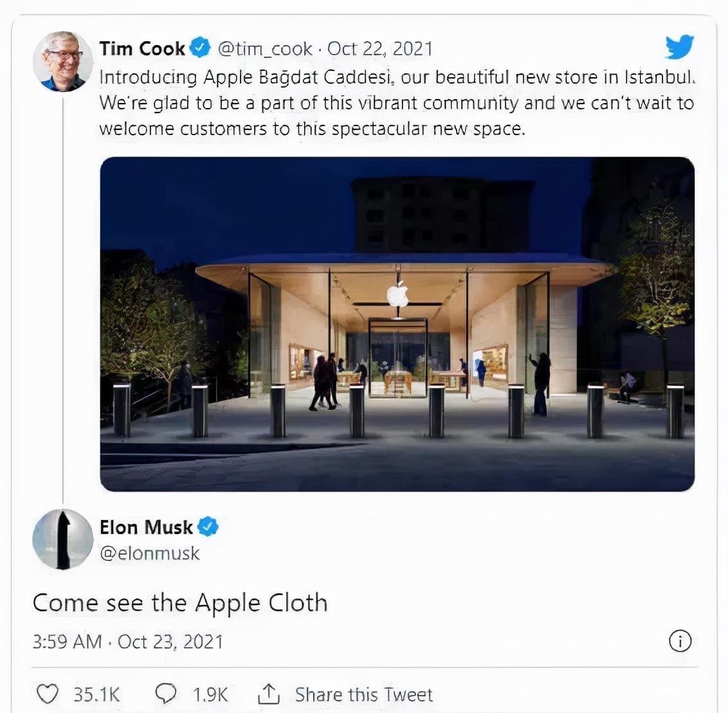Open the @tim_cook handle
This screenshot has height=713, width=728.
(265, 48)
